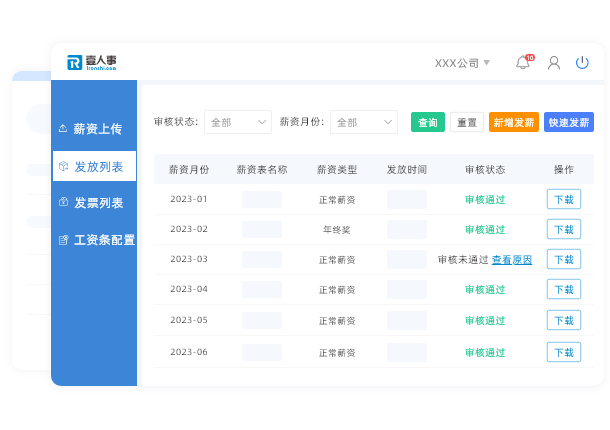Select the 2023-06 month cell
The width and height of the screenshot is (610, 430).
[x=189, y=352]
